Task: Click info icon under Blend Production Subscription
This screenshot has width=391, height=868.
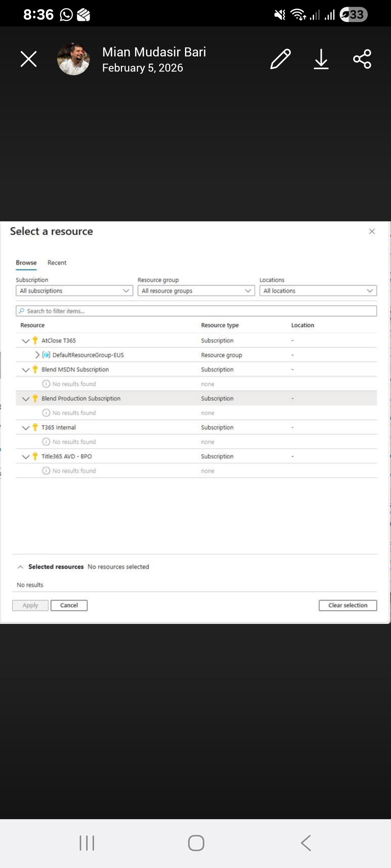Action: (x=46, y=413)
